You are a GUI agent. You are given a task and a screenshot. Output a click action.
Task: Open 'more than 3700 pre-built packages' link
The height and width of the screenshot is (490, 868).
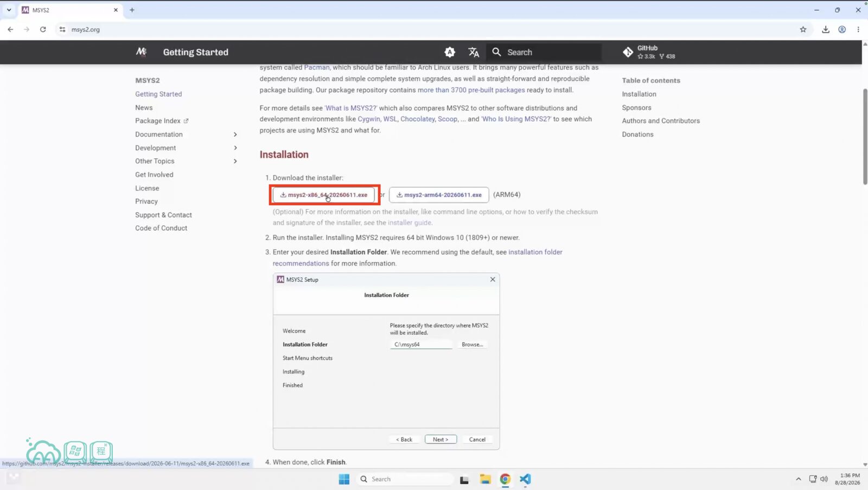click(x=471, y=90)
